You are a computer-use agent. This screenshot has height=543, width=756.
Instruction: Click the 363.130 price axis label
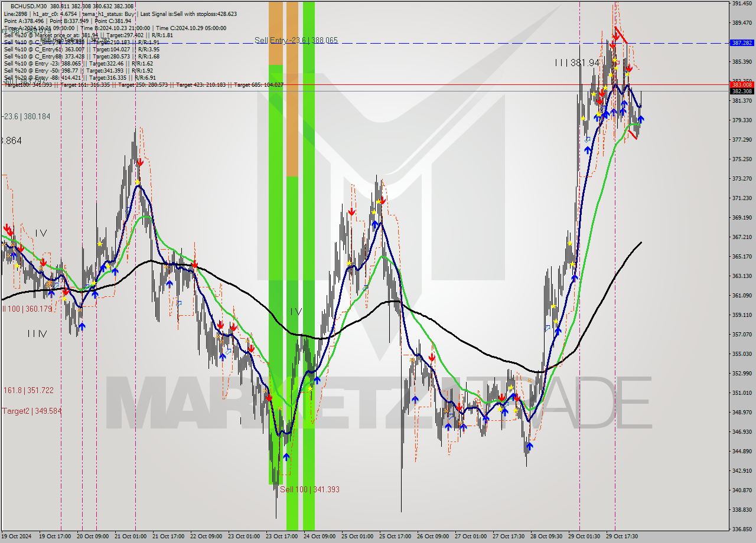pos(741,276)
